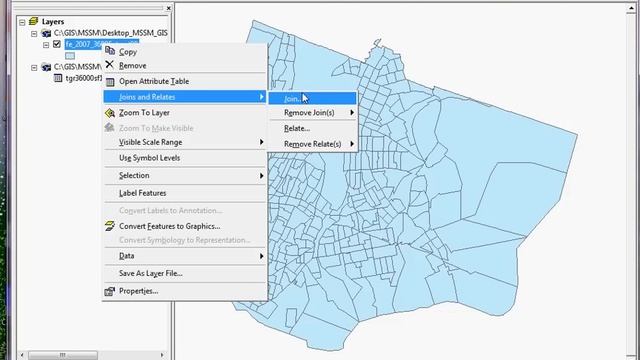Collapse the second C:\GIS\MSSM source node

coord(34,68)
